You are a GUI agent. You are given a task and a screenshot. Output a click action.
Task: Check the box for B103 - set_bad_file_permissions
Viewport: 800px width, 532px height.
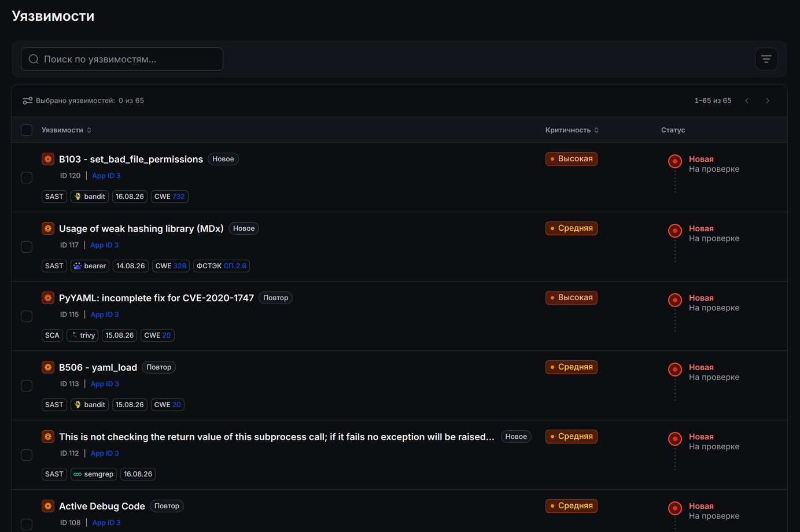tap(27, 178)
